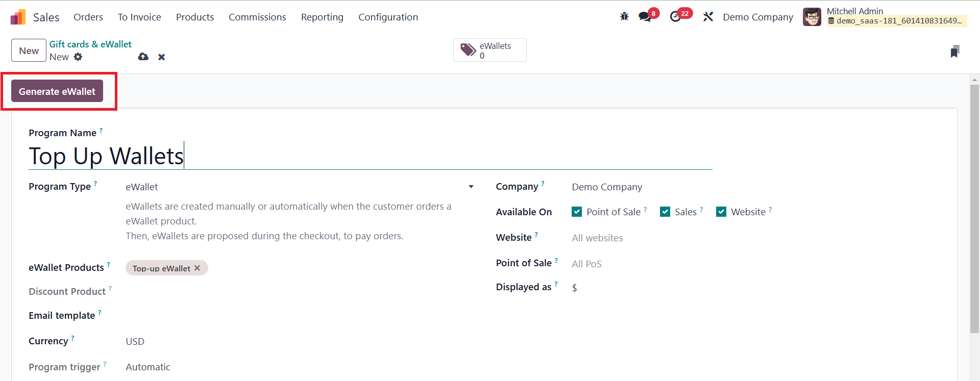The image size is (980, 381).
Task: Click the cloud save record icon
Action: tap(143, 57)
